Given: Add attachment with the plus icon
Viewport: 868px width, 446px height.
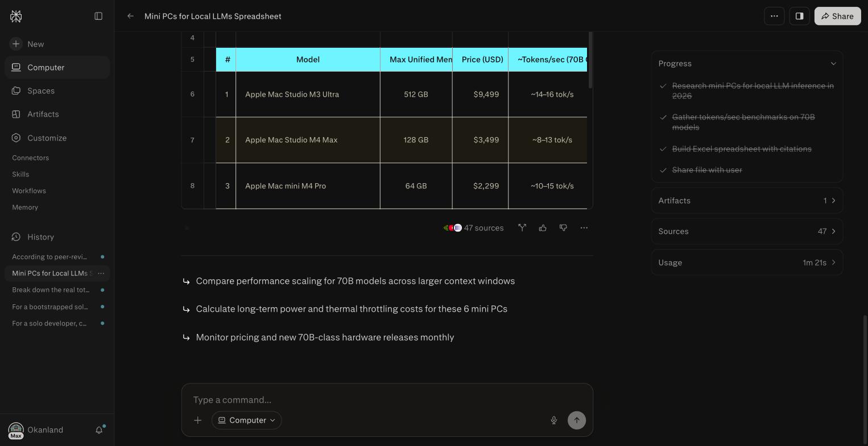Looking at the screenshot, I should click(197, 420).
